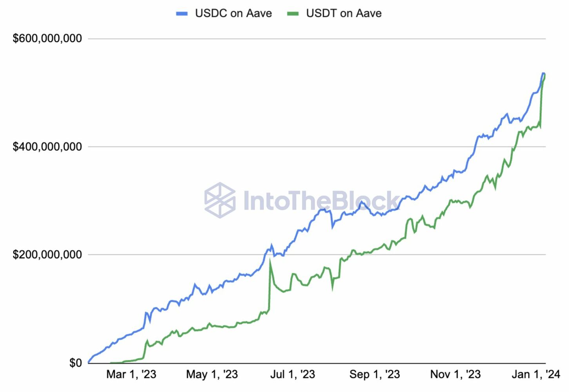Select the $200,000,000 y-axis label
The height and width of the screenshot is (392, 569).
point(47,254)
